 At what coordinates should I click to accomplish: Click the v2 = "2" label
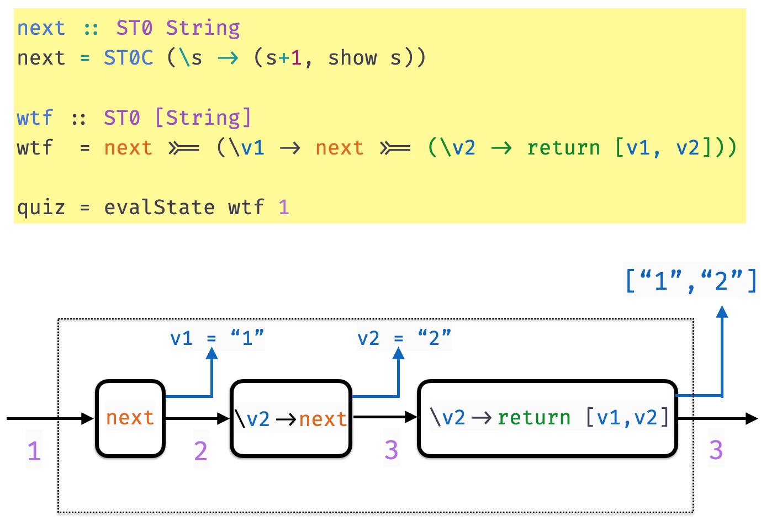(404, 338)
